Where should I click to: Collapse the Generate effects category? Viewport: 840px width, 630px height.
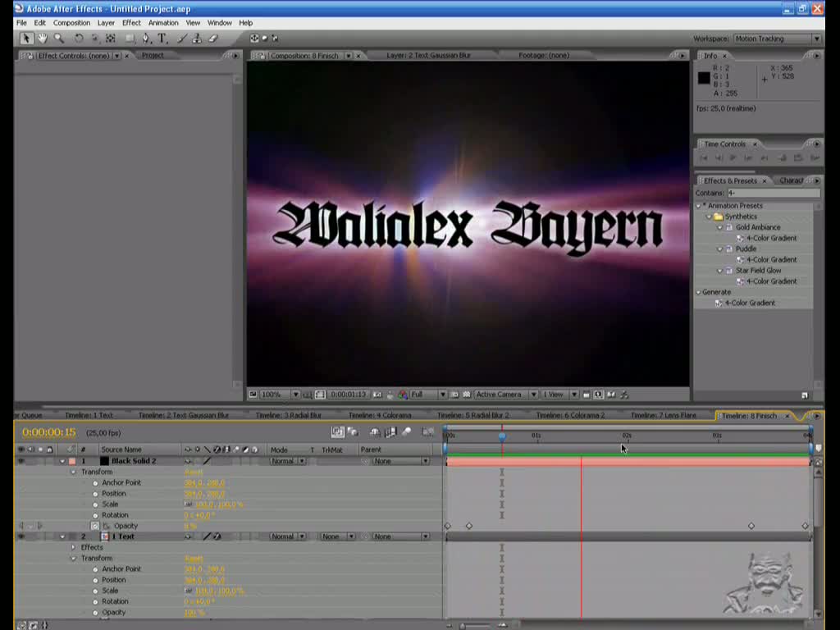click(698, 293)
